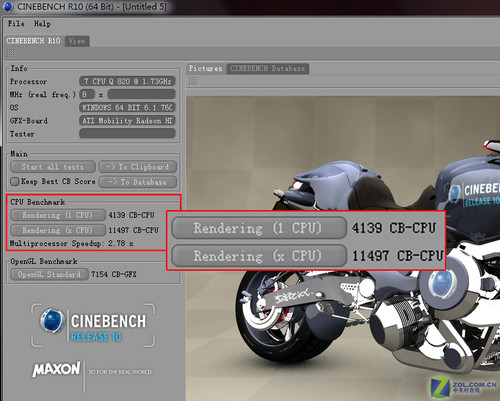Click the Start all tests button
500x401 pixels.
[x=53, y=167]
